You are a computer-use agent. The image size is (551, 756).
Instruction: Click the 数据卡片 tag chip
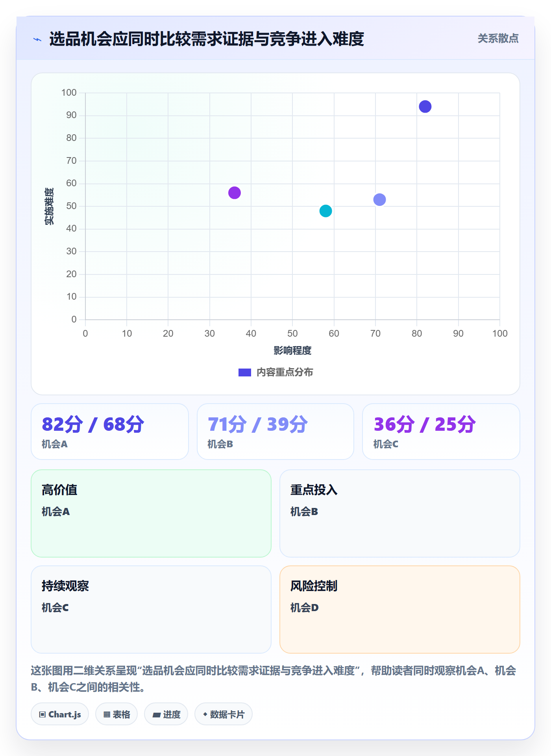(224, 714)
